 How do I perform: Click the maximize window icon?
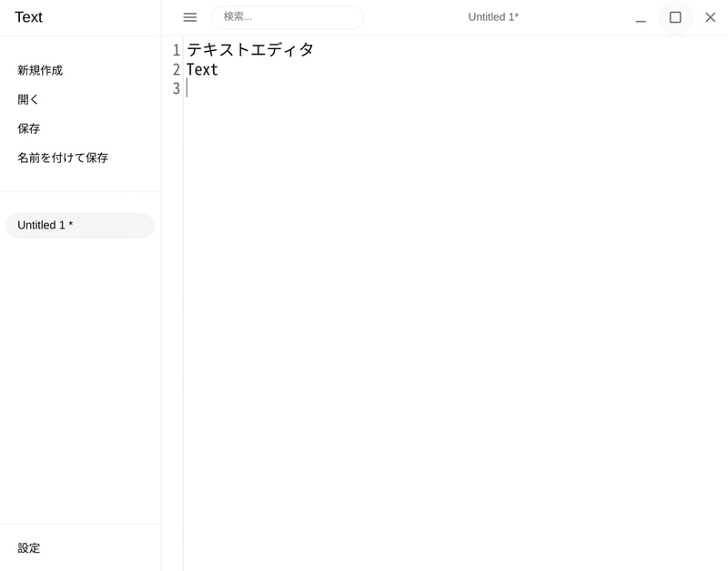pos(674,16)
